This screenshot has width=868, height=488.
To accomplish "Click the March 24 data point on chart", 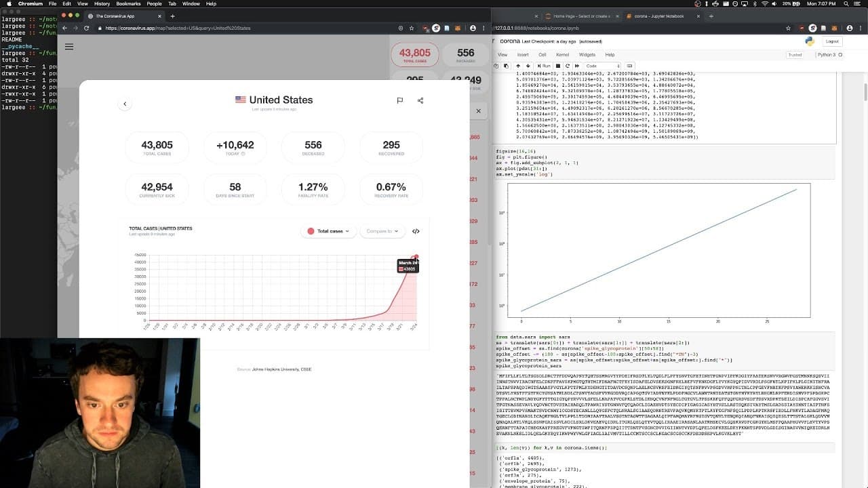I will coord(416,257).
